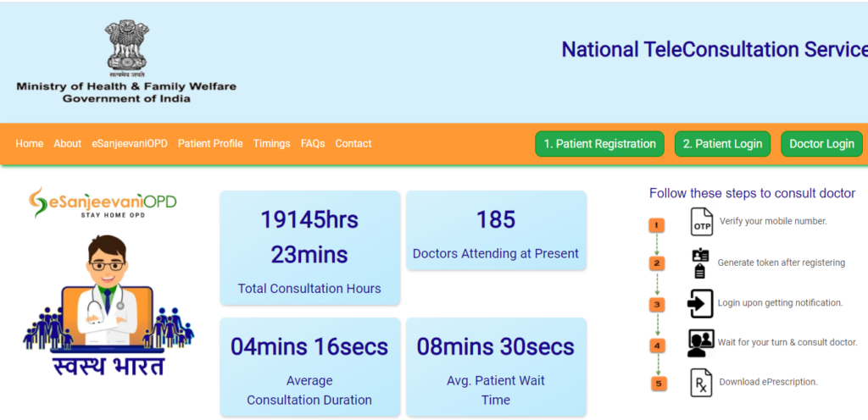Image resolution: width=868 pixels, height=420 pixels.
Task: Click 'Government of India' text
Action: pyautogui.click(x=126, y=99)
